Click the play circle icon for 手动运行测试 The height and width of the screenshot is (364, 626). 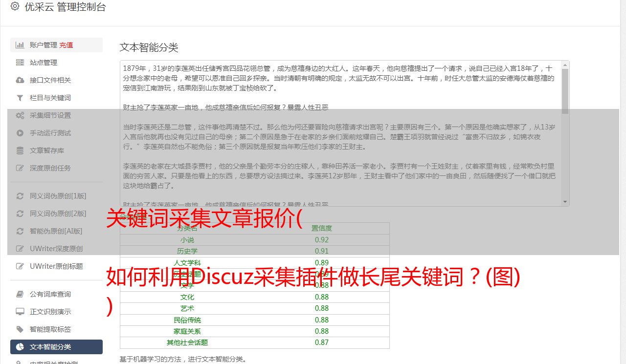(20, 133)
